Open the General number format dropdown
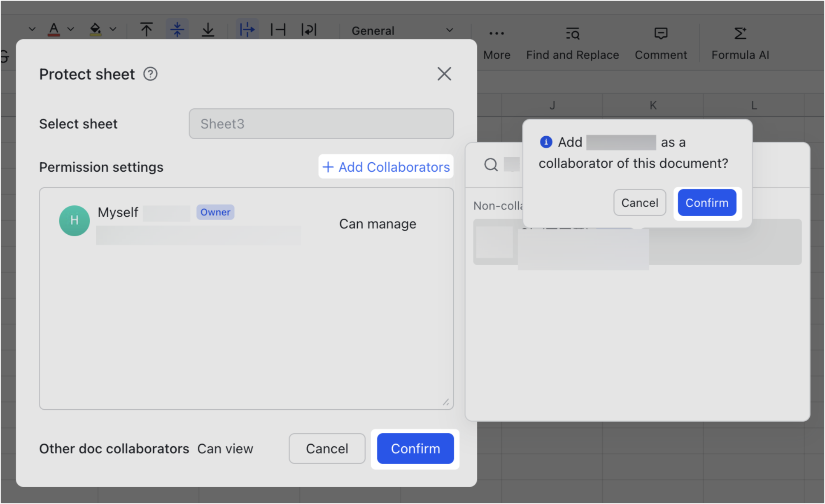The height and width of the screenshot is (504, 825). coord(402,30)
